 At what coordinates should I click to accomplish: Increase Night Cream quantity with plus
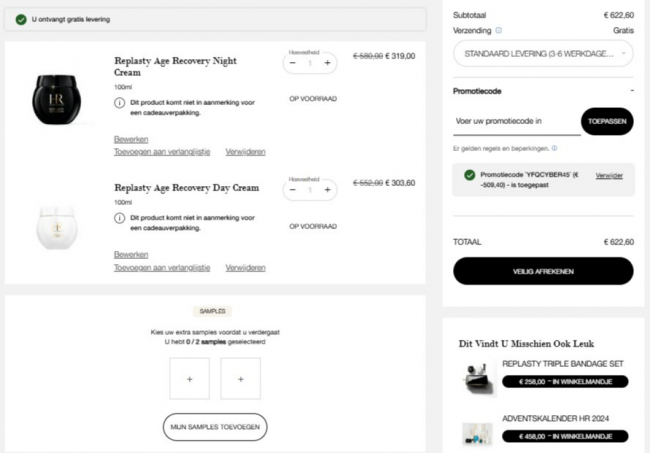327,63
